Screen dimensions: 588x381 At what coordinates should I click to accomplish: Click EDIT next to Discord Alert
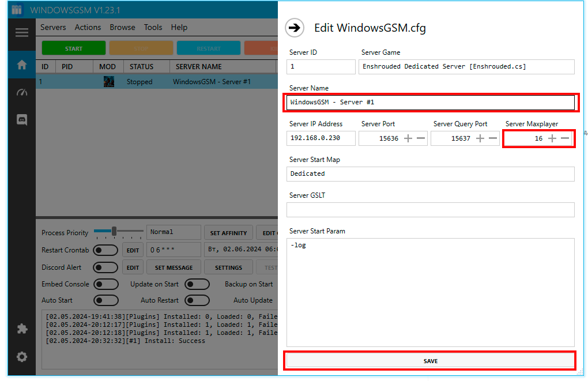click(133, 267)
